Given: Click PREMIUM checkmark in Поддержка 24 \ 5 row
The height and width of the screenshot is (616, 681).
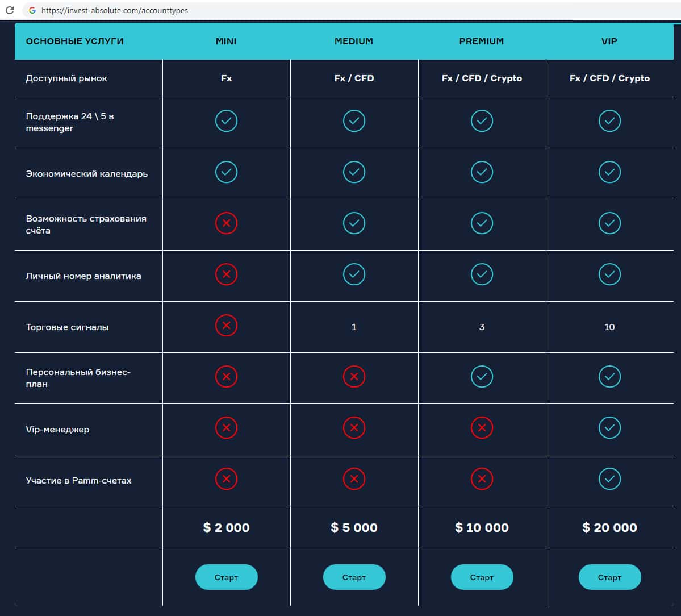Looking at the screenshot, I should pyautogui.click(x=482, y=121).
